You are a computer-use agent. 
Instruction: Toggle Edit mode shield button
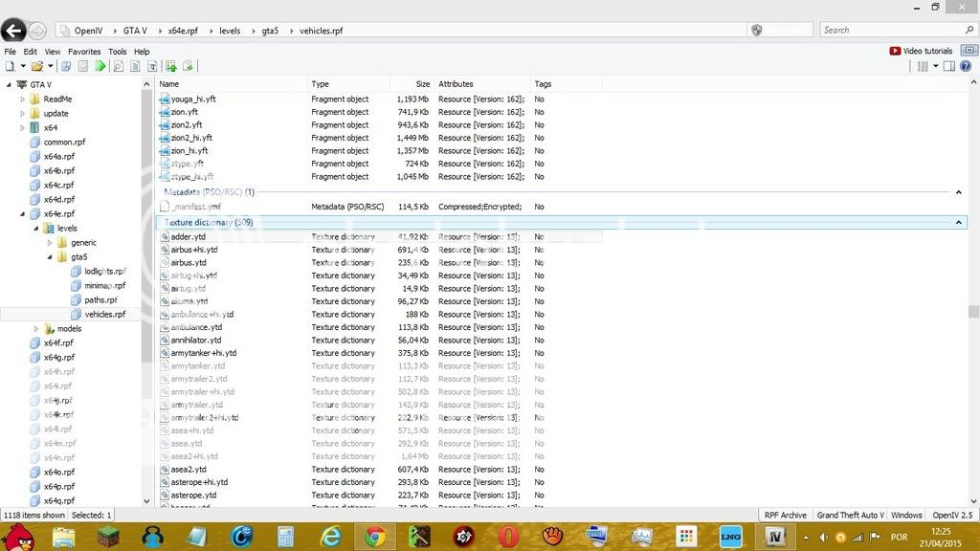click(x=757, y=31)
